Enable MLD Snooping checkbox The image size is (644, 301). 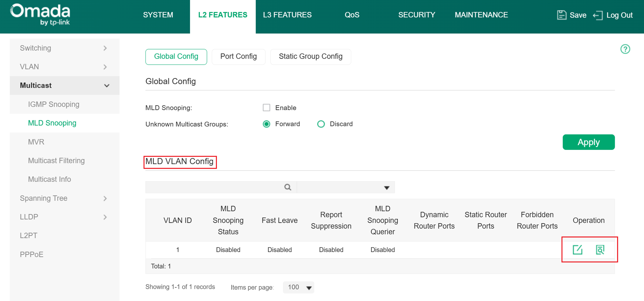coord(266,107)
